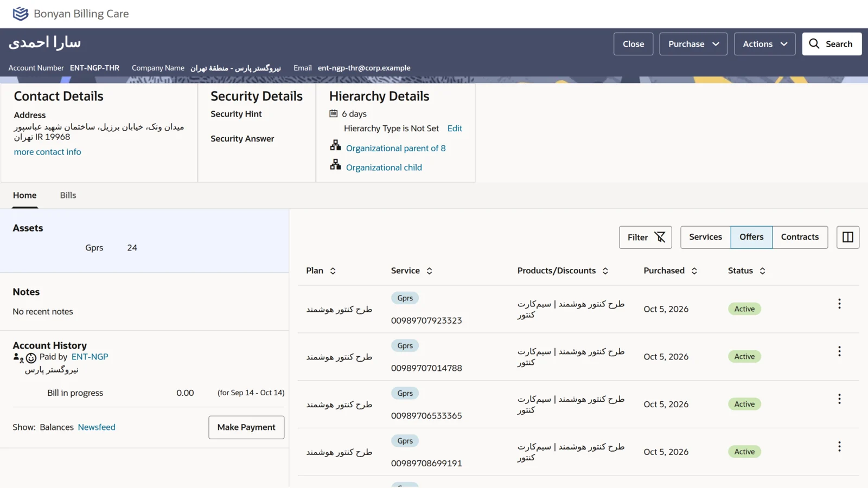Viewport: 868px width, 488px height.
Task: Open row menu for 00989707014788
Action: coord(839,351)
